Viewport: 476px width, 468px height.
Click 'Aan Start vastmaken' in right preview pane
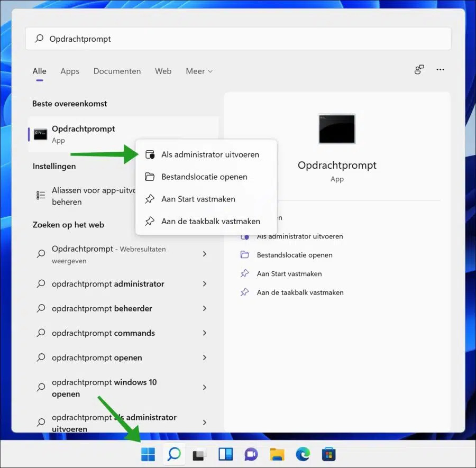pyautogui.click(x=289, y=274)
